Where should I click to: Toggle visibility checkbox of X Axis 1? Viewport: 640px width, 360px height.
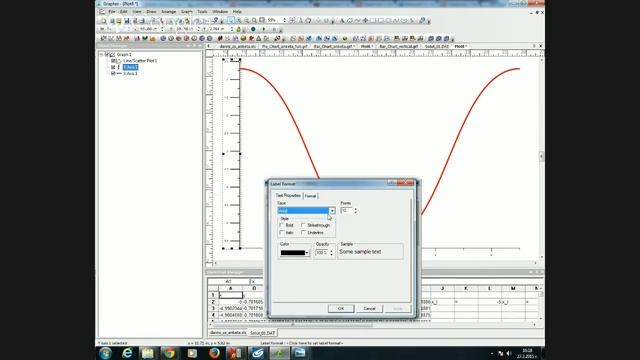(113, 73)
